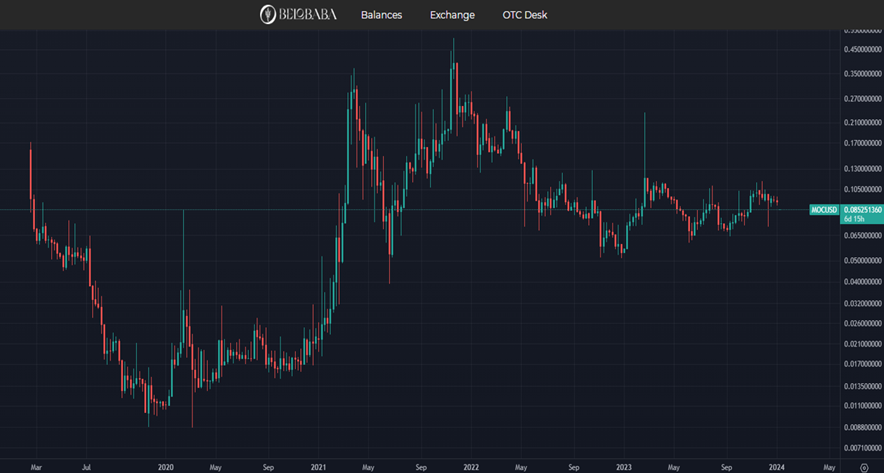Image resolution: width=884 pixels, height=473 pixels.
Task: Click the MOCUSD symbol label
Action: [x=823, y=209]
